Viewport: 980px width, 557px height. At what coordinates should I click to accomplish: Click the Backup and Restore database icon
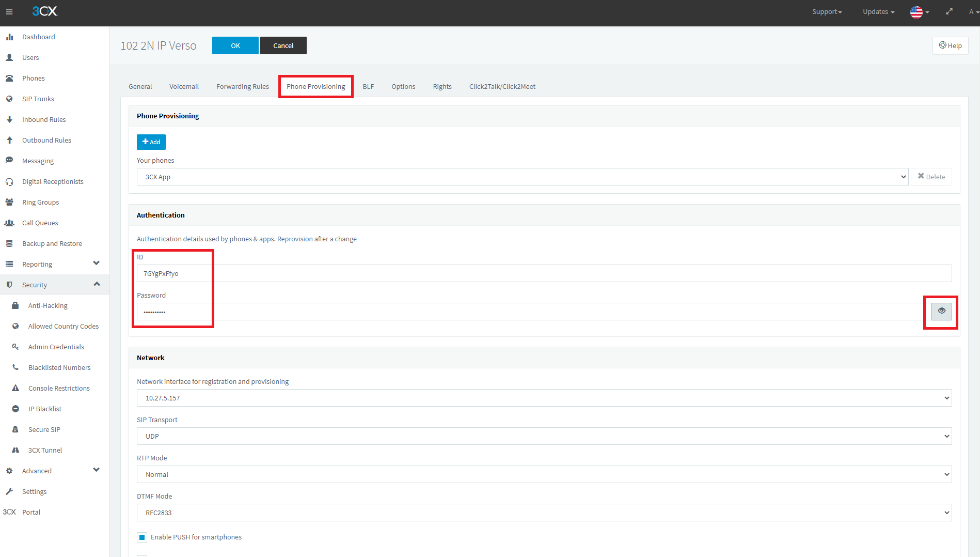click(x=9, y=244)
